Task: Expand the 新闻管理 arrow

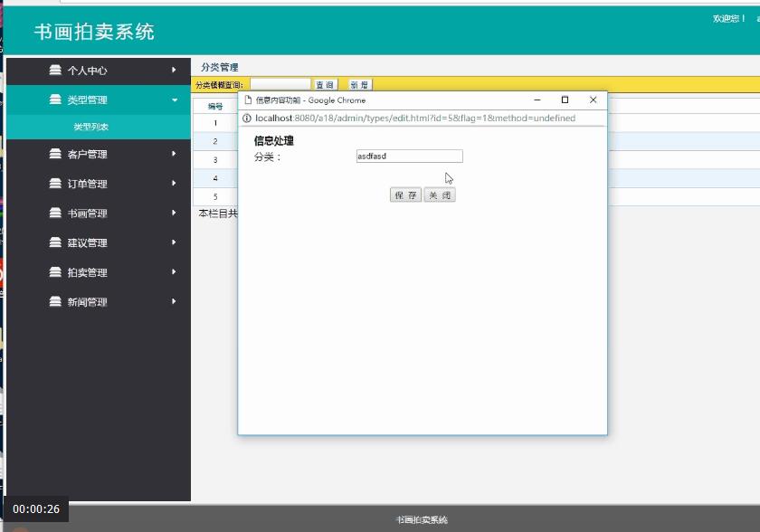Action: click(174, 301)
